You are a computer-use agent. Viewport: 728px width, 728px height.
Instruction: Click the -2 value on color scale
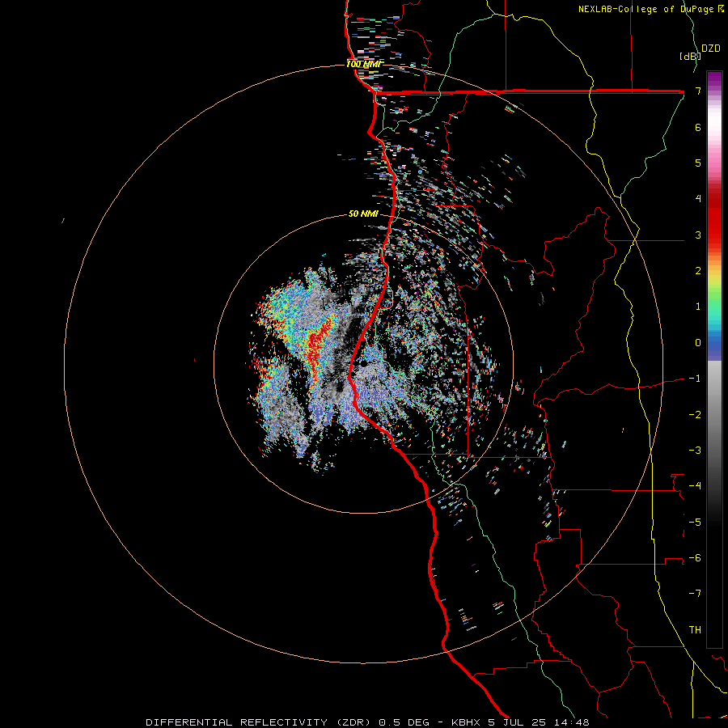[x=695, y=415]
